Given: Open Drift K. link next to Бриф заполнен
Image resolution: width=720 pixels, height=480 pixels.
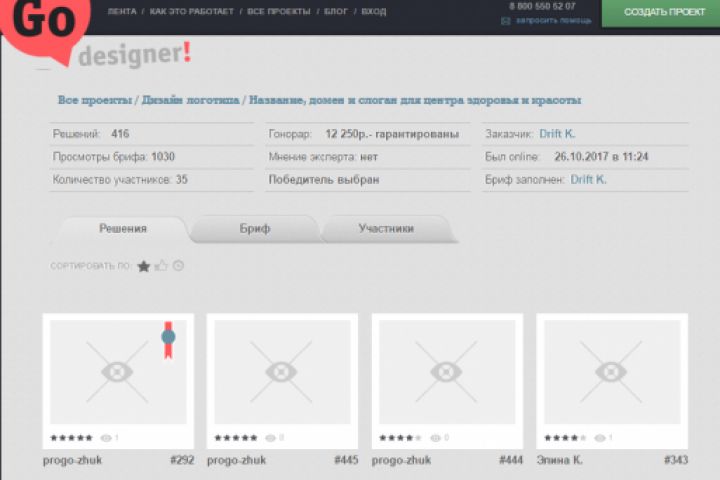Looking at the screenshot, I should (x=588, y=180).
